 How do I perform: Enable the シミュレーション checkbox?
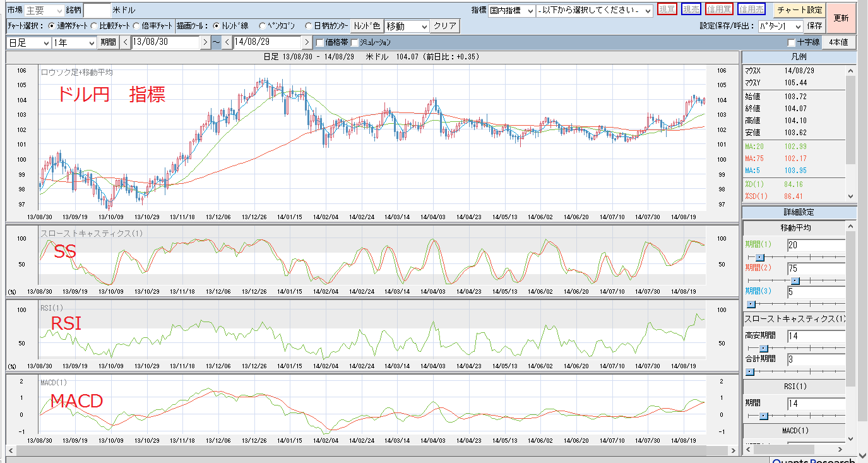(x=355, y=43)
